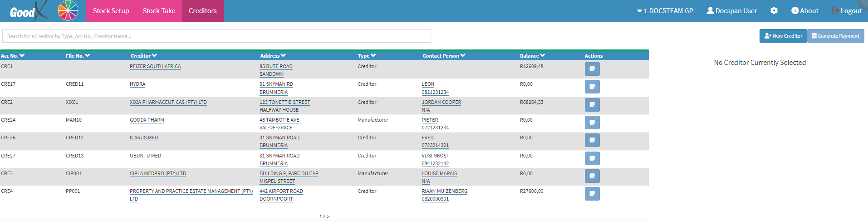Open Docspan User profile menu
868x221 pixels.
[732, 11]
